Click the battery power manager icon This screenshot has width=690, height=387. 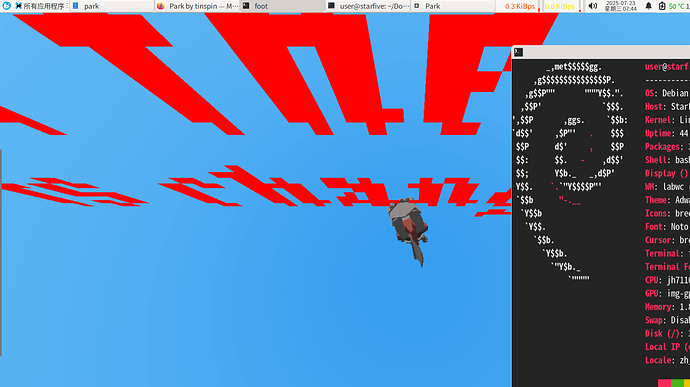pyautogui.click(x=662, y=6)
